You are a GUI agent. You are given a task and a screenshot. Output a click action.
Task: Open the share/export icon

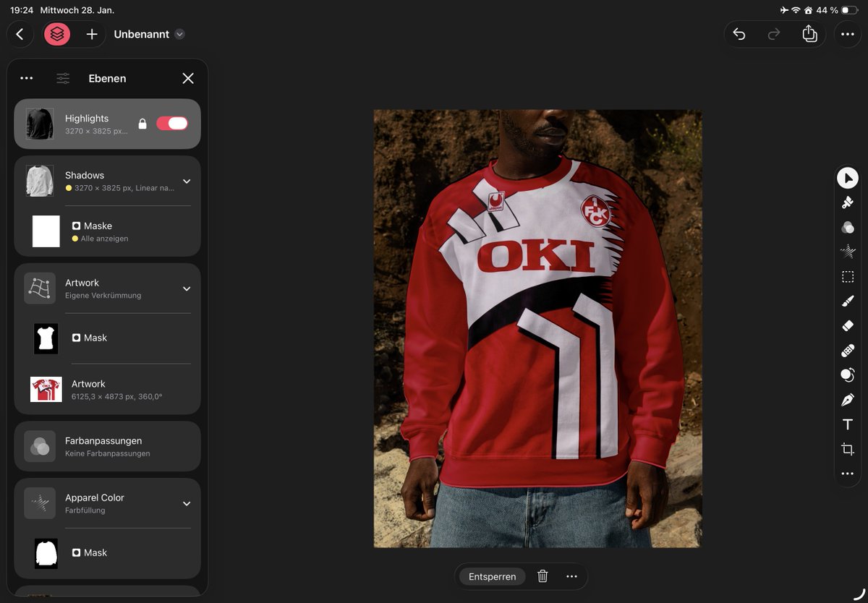809,33
